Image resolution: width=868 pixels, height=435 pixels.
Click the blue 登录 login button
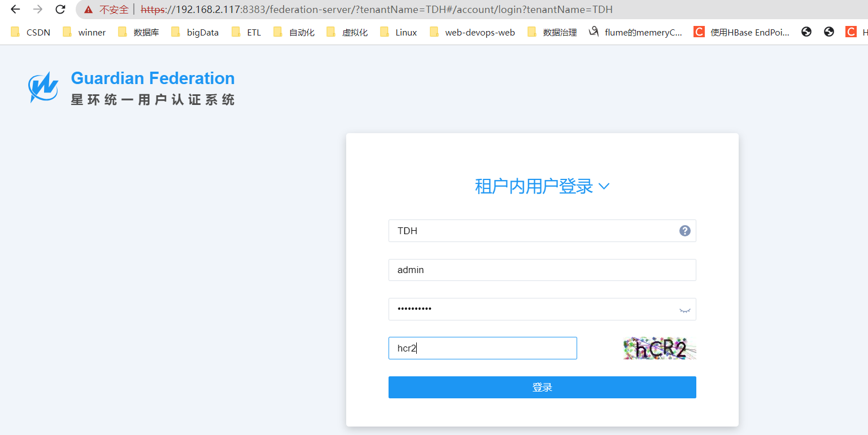click(542, 388)
